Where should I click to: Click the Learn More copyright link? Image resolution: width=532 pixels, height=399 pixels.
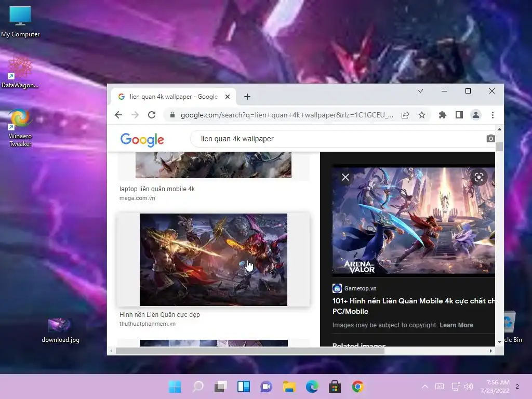pyautogui.click(x=456, y=325)
